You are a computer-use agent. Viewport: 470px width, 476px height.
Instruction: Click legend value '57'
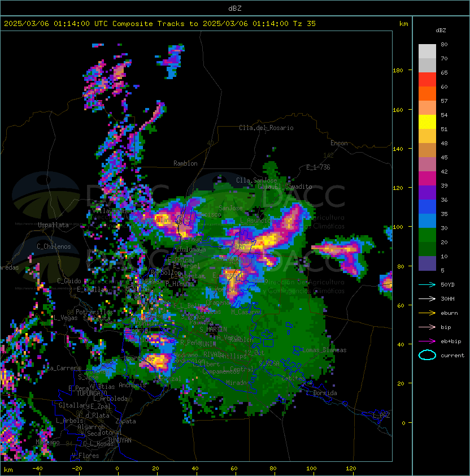[444, 101]
